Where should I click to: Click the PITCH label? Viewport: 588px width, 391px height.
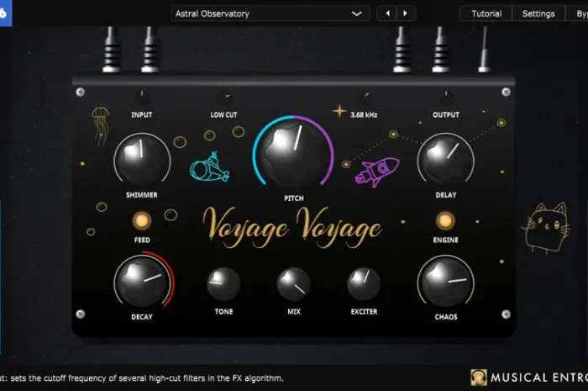coord(294,198)
